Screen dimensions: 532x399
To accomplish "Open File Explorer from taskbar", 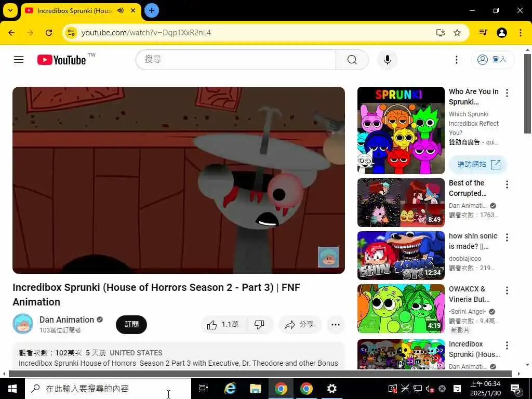I will 255,389.
